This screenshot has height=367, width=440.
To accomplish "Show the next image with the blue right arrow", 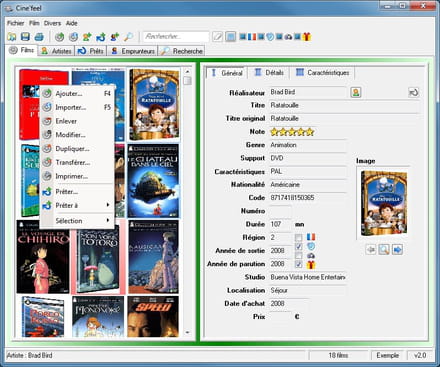I will click(x=397, y=249).
